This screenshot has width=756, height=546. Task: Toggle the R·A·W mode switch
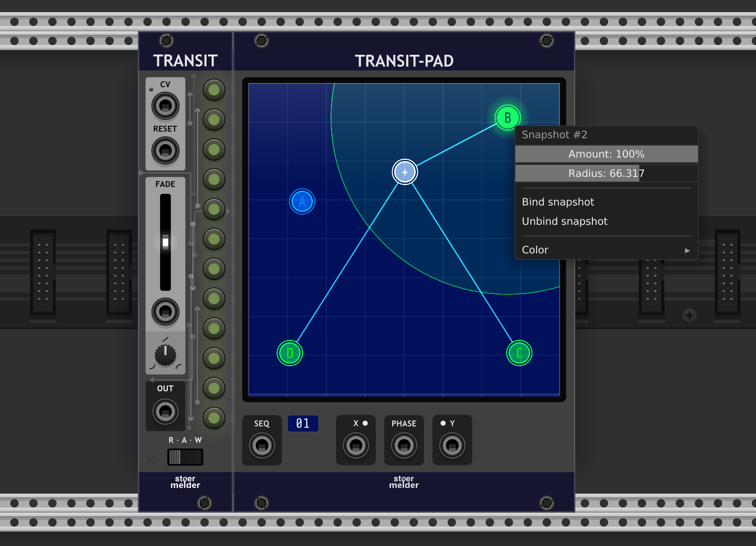pyautogui.click(x=185, y=457)
